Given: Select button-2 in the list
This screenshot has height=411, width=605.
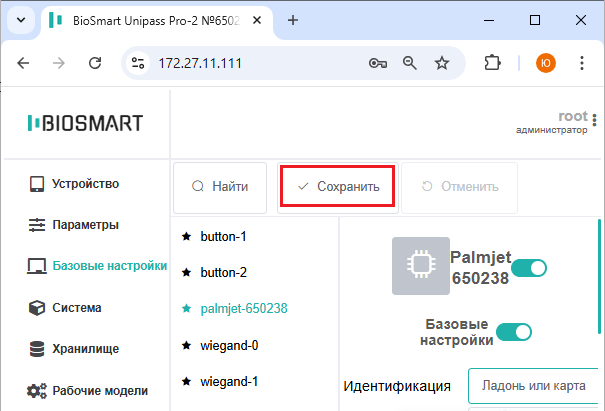Looking at the screenshot, I should click(223, 272).
